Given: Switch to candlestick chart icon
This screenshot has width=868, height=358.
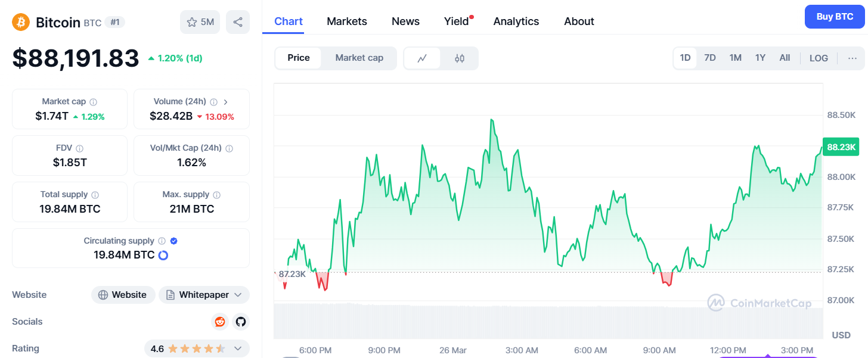Looking at the screenshot, I should pos(459,58).
